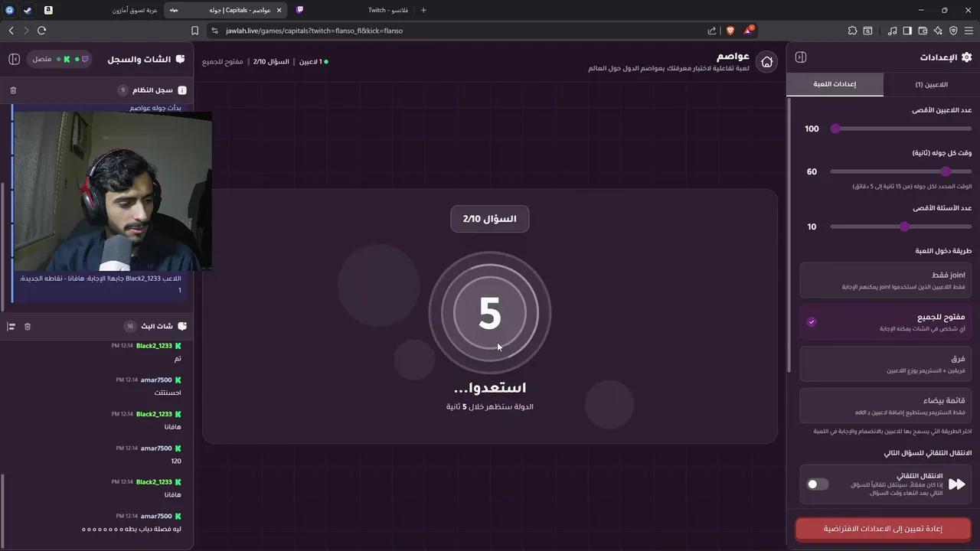Select the قائمة بيضاء whitelist entry method
Screen dimensions: 980x551
885,406
